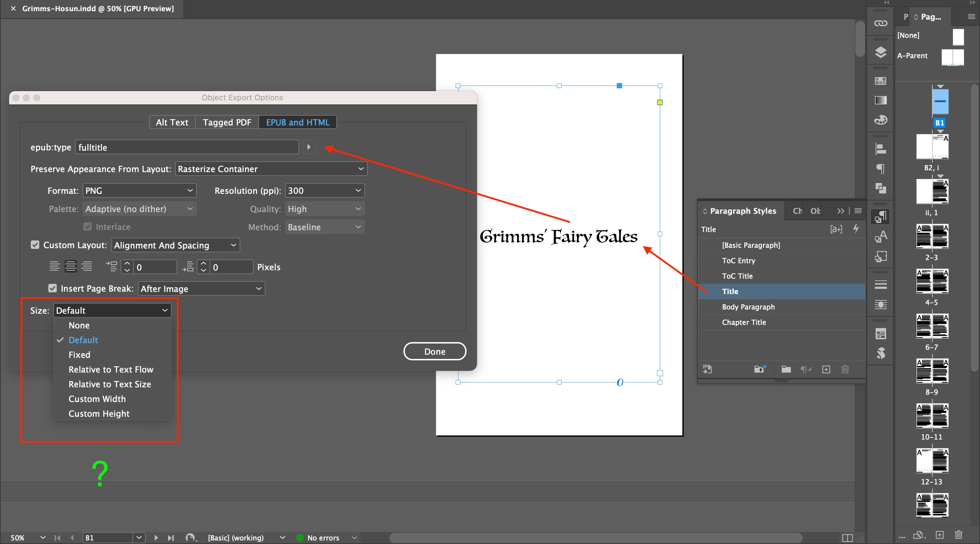Viewport: 980px width, 544px height.
Task: Open the Layers panel icon
Action: [880, 52]
